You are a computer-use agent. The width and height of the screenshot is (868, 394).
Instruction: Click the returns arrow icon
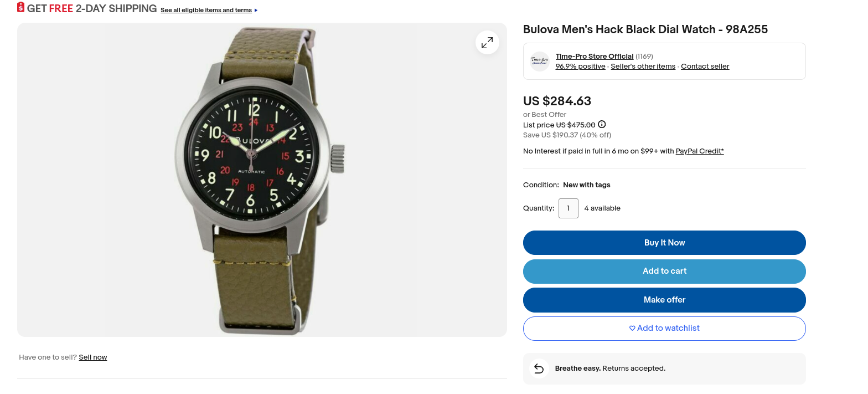point(539,369)
